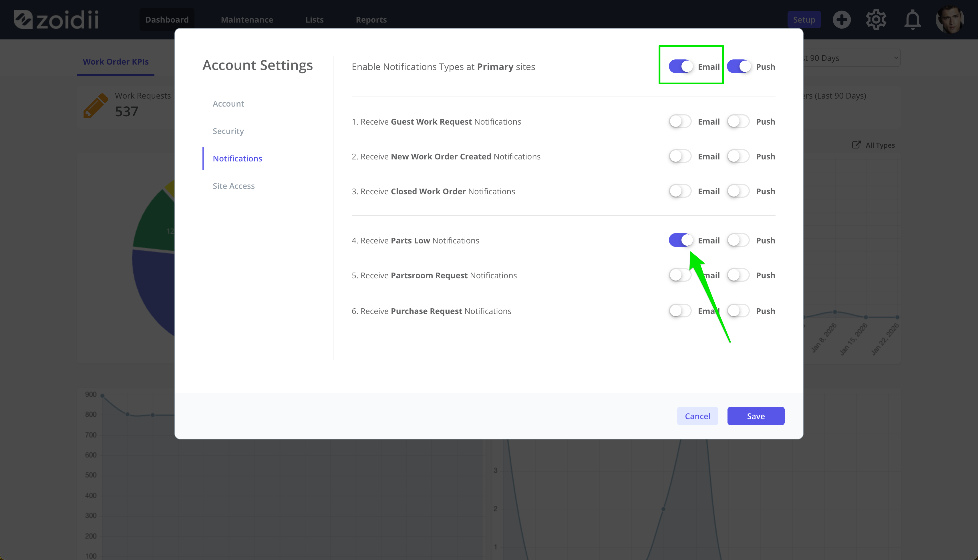Open the settings gear icon
The width and height of the screenshot is (978, 560).
pyautogui.click(x=876, y=20)
